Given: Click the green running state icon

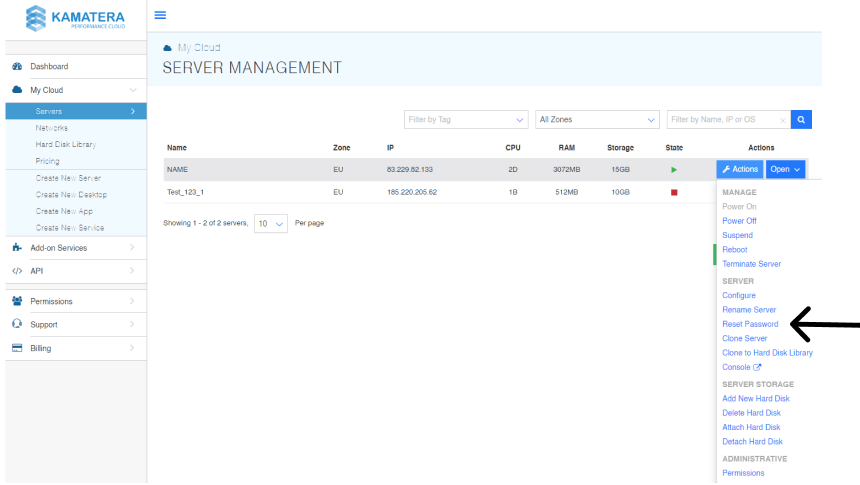Looking at the screenshot, I should click(674, 170).
